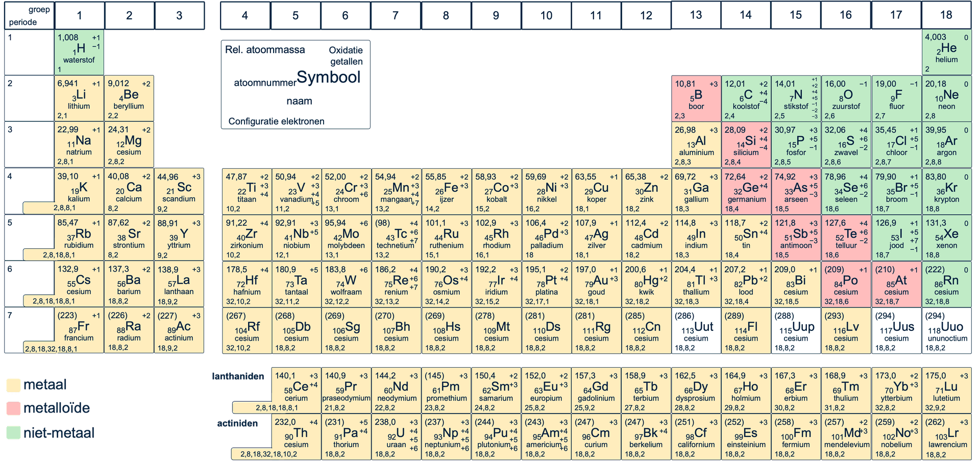Click the niet-metaal legend color swatch
This screenshot has height=464, width=980.
point(13,433)
